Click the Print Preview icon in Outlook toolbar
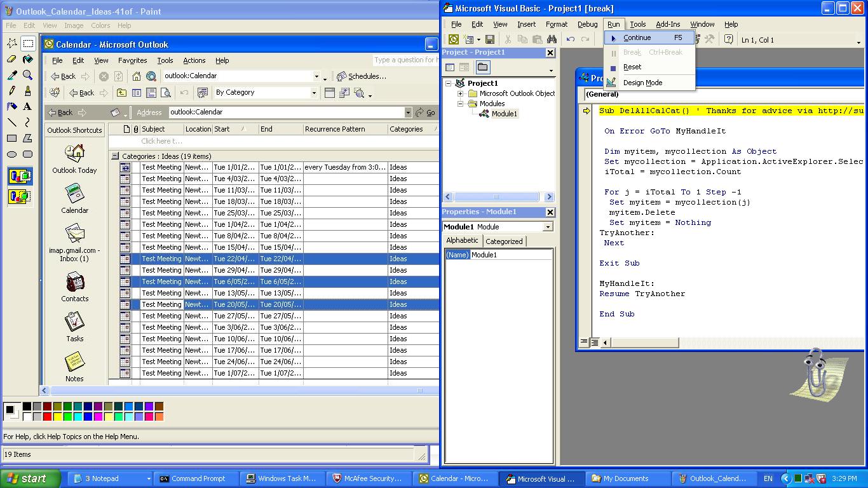Image resolution: width=868 pixels, height=488 pixels. point(165,93)
